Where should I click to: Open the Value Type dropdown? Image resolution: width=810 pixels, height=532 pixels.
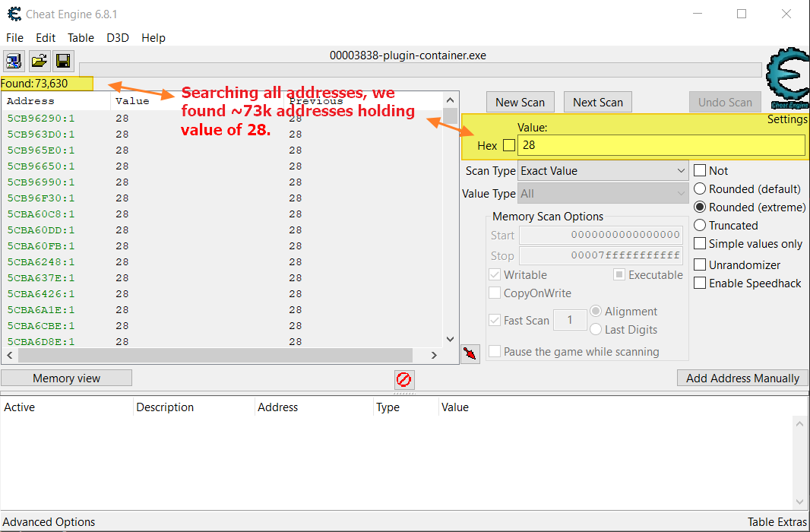603,194
